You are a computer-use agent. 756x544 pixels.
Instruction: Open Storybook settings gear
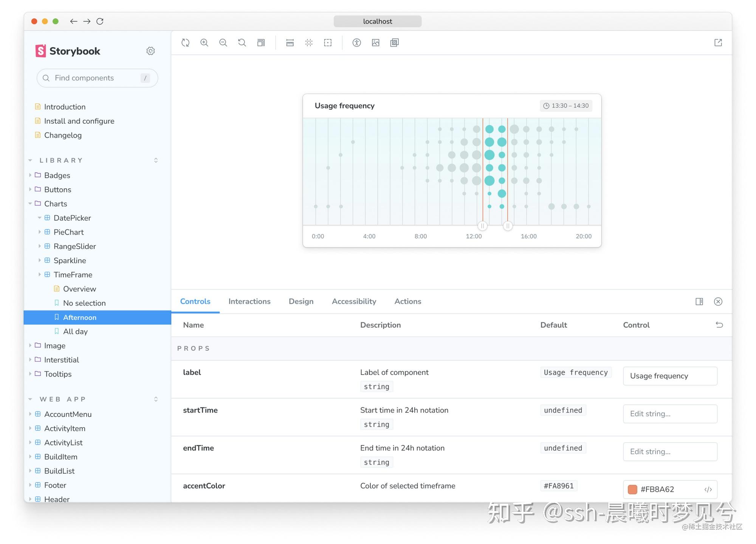click(150, 51)
